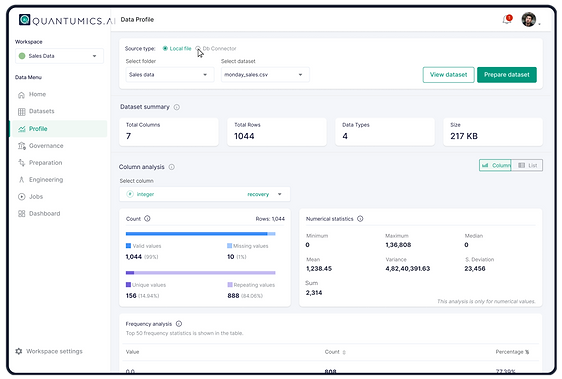
Task: Open the monday_sales.csv dataset dropdown
Action: pos(265,75)
